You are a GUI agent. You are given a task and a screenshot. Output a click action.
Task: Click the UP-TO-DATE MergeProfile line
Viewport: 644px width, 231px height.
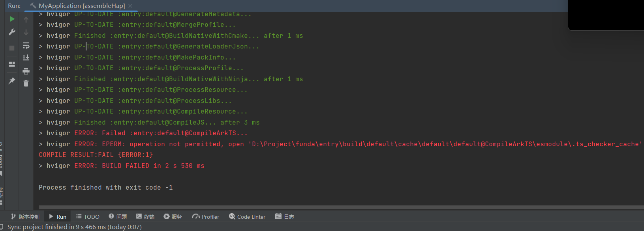click(x=137, y=25)
